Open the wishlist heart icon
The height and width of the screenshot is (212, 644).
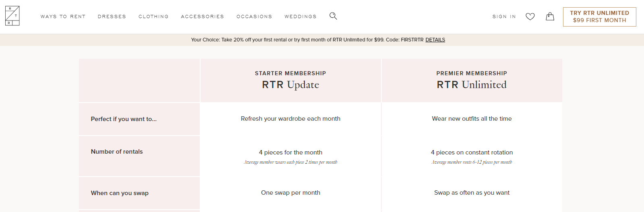pyautogui.click(x=530, y=16)
